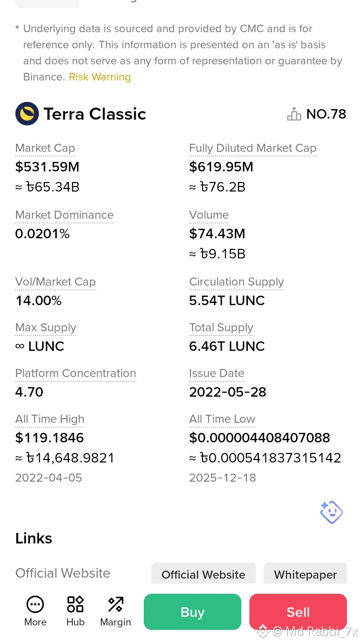Image resolution: width=362 pixels, height=644 pixels.
Task: Open the More menu icon
Action: [35, 604]
